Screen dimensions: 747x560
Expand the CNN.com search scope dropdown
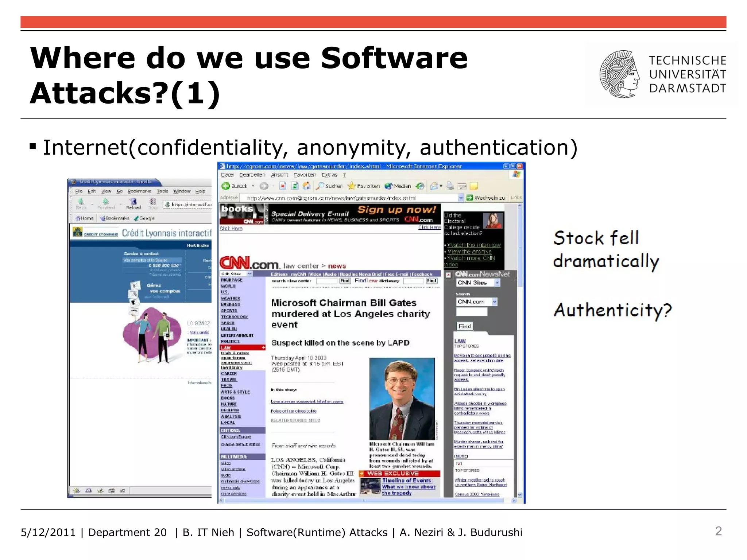click(x=495, y=302)
